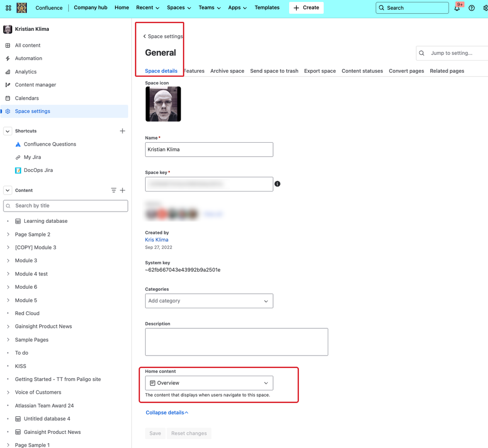Switch to the Send space to trash tab
Screen dimensions: 488x448
point(274,71)
